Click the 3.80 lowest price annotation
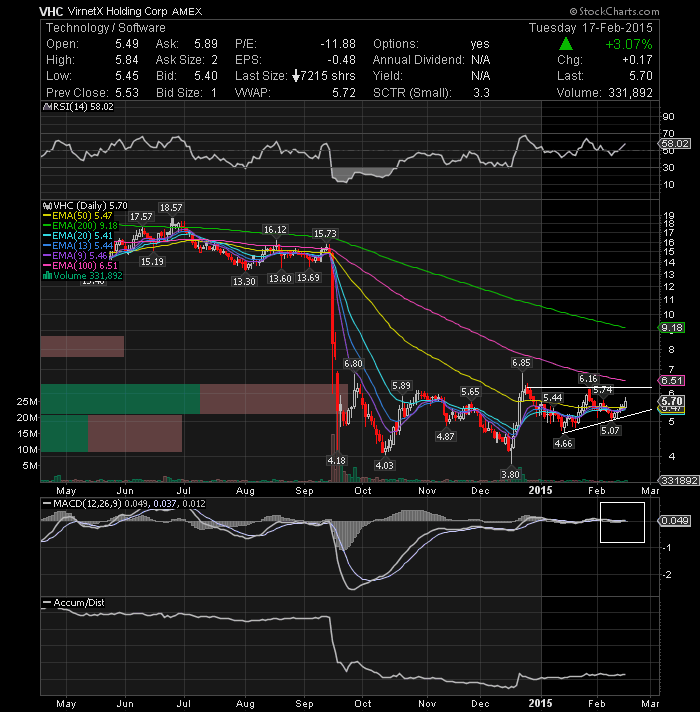The height and width of the screenshot is (712, 700). tap(510, 474)
